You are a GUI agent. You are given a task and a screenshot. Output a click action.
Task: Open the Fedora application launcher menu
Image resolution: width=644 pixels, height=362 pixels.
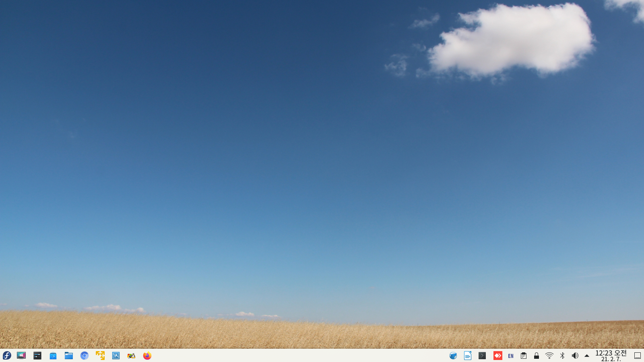7,356
